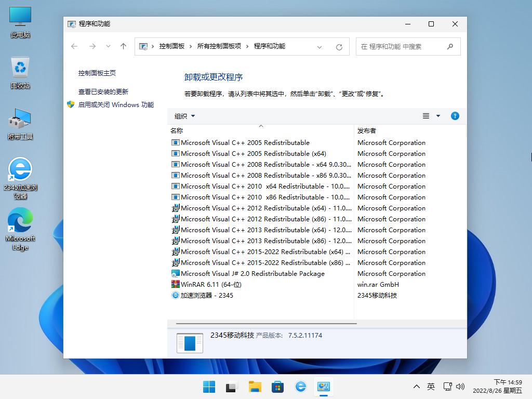The width and height of the screenshot is (532, 399).
Task: Open Microsoft Store from taskbar
Action: click(x=277, y=387)
